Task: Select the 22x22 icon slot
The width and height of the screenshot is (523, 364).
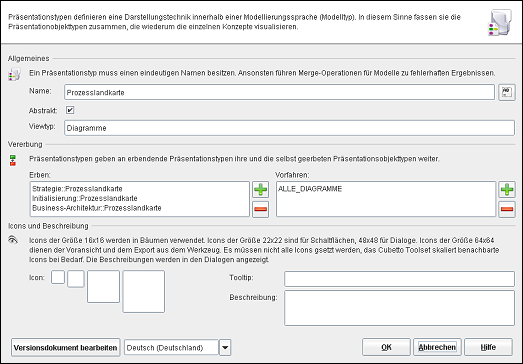Action: (76, 279)
